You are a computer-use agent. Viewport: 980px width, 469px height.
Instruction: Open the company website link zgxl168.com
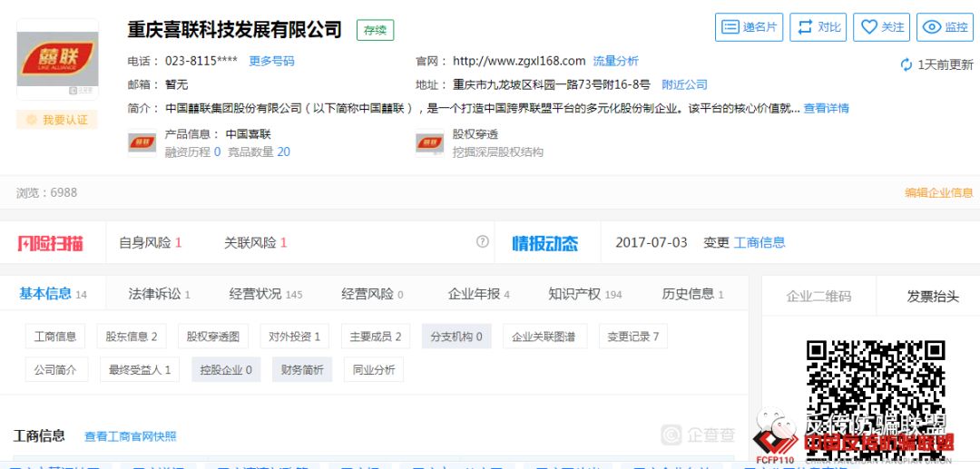[519, 61]
